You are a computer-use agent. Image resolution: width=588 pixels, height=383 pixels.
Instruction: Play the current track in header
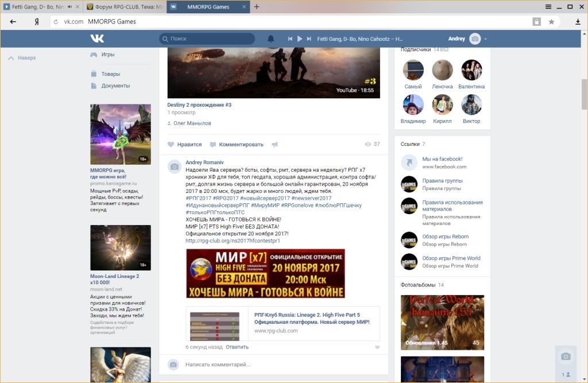point(300,38)
